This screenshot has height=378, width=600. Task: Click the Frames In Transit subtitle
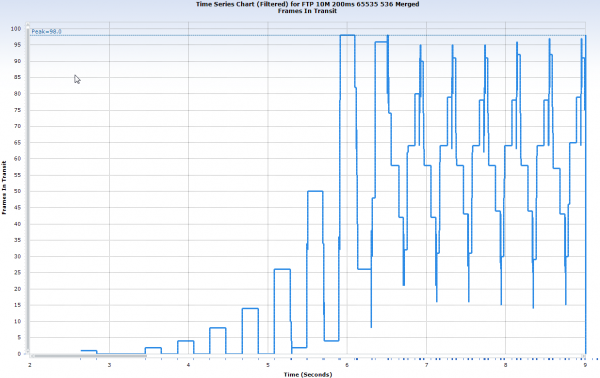point(307,11)
